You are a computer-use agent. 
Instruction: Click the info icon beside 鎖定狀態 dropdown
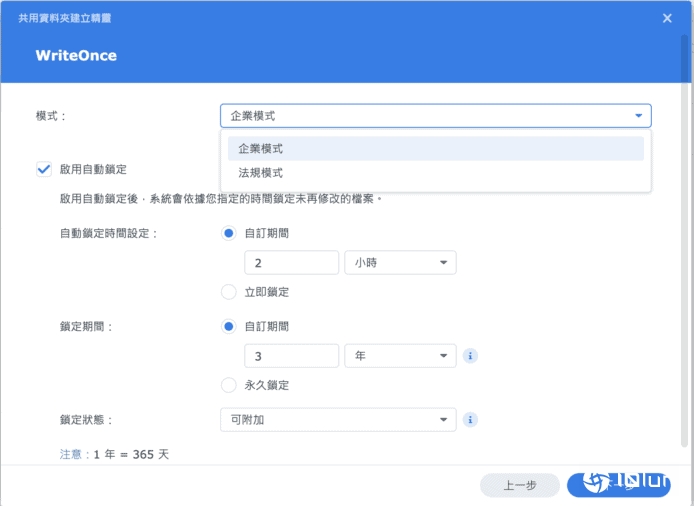[470, 420]
